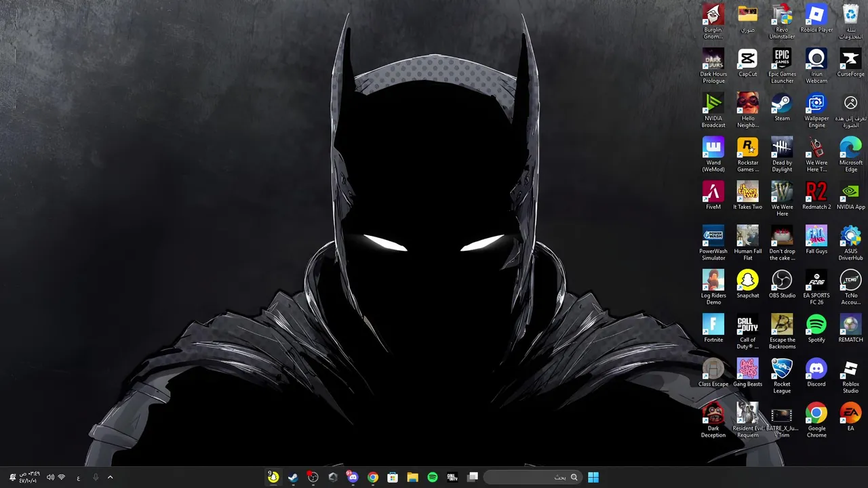The image size is (868, 488).
Task: Open the Wallpaper Engine desktop shortcut
Action: tap(816, 110)
